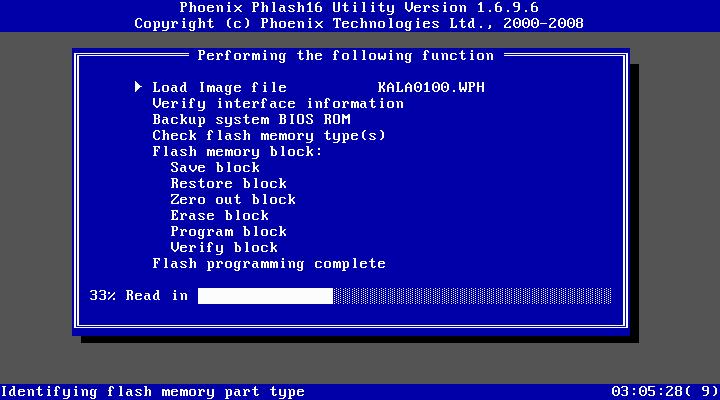The width and height of the screenshot is (720, 400).
Task: Click 'Check flash memory type(s)' line
Action: coord(269,135)
